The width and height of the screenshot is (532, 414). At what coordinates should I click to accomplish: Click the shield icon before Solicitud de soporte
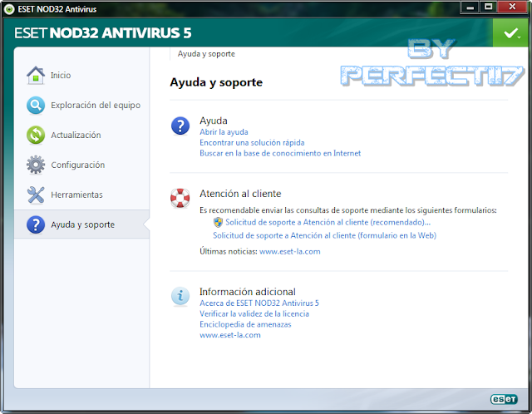pos(218,222)
